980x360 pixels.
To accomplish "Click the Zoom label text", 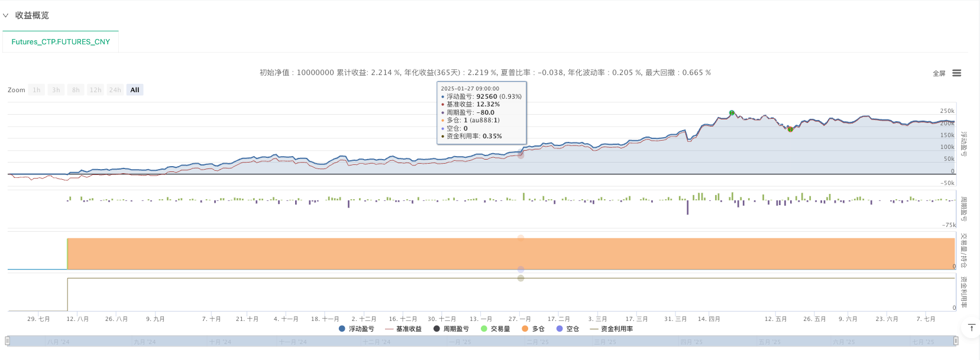I will click(17, 90).
